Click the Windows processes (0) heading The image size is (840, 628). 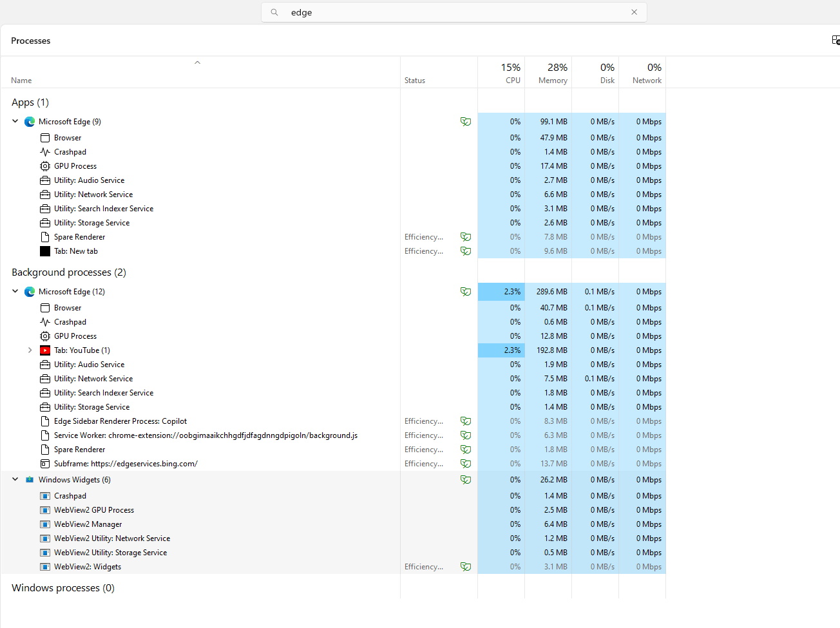(63, 588)
